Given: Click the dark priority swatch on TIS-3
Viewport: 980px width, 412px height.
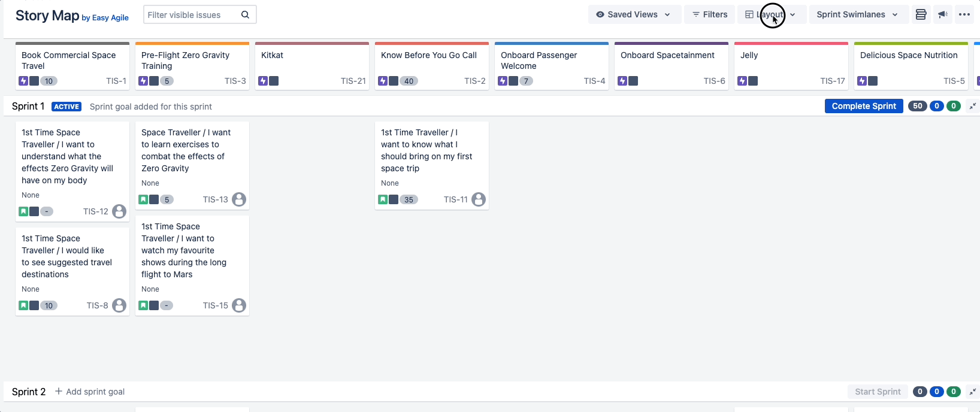Looking at the screenshot, I should (154, 81).
